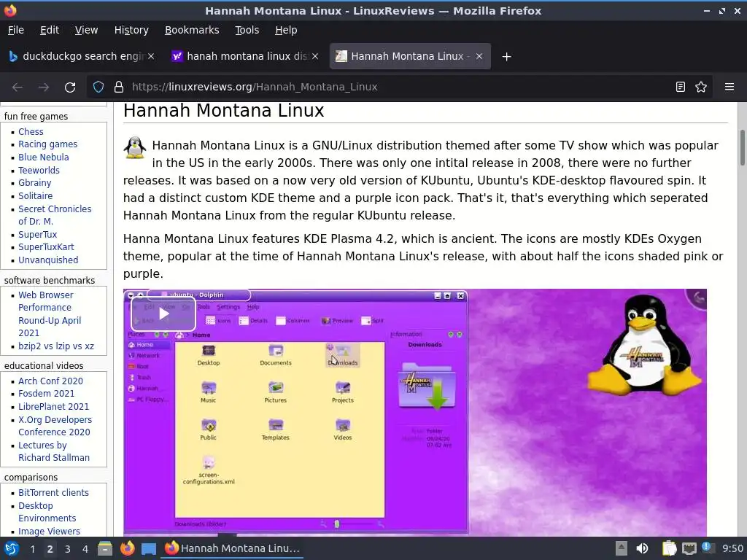Open the Image Viewers link
This screenshot has width=747, height=560.
click(x=49, y=532)
